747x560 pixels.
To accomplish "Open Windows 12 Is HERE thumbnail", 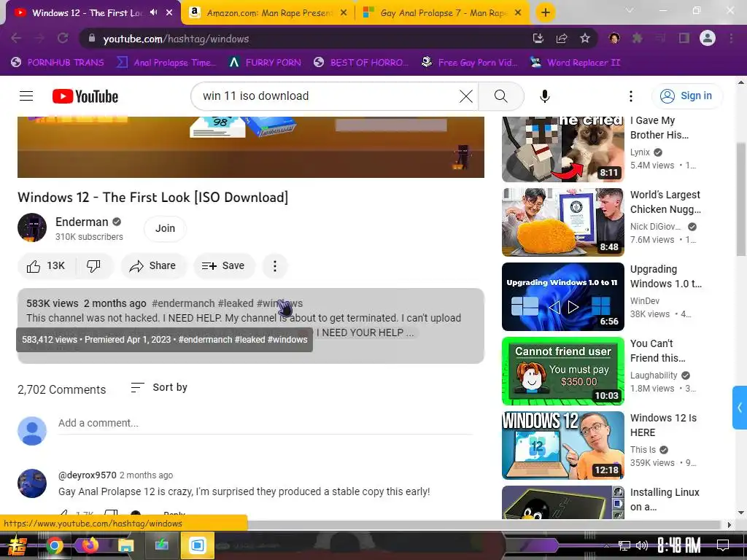I will pyautogui.click(x=563, y=446).
